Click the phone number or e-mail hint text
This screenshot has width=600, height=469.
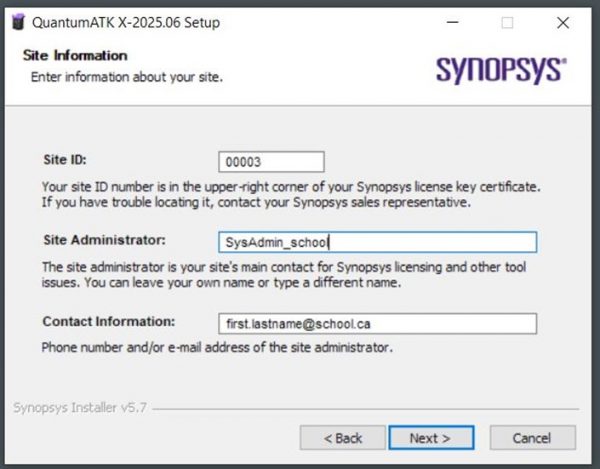click(217, 347)
